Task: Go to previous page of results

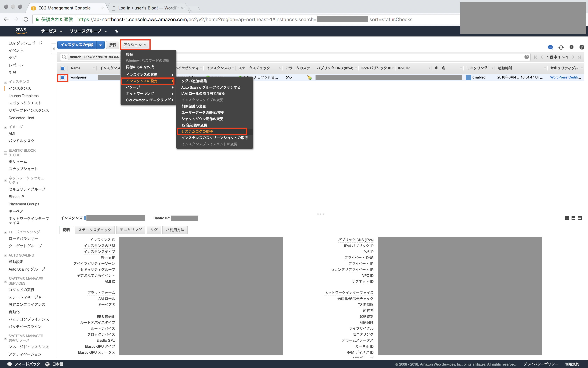Action: coord(542,57)
